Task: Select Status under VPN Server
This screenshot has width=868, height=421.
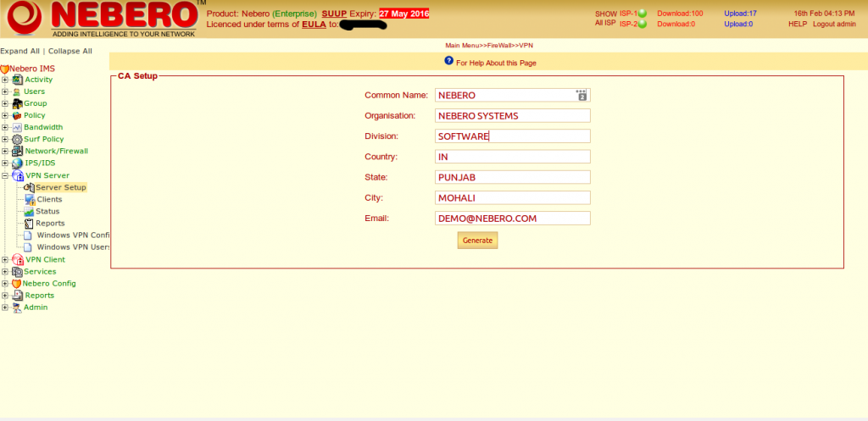Action: click(47, 211)
